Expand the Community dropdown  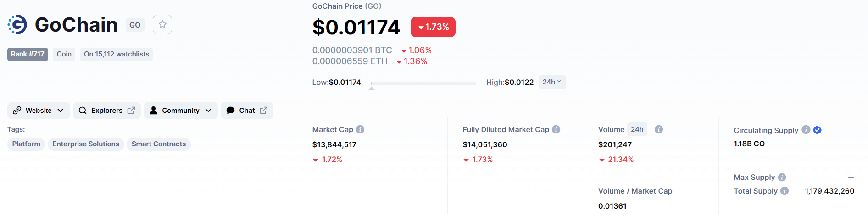tap(180, 111)
